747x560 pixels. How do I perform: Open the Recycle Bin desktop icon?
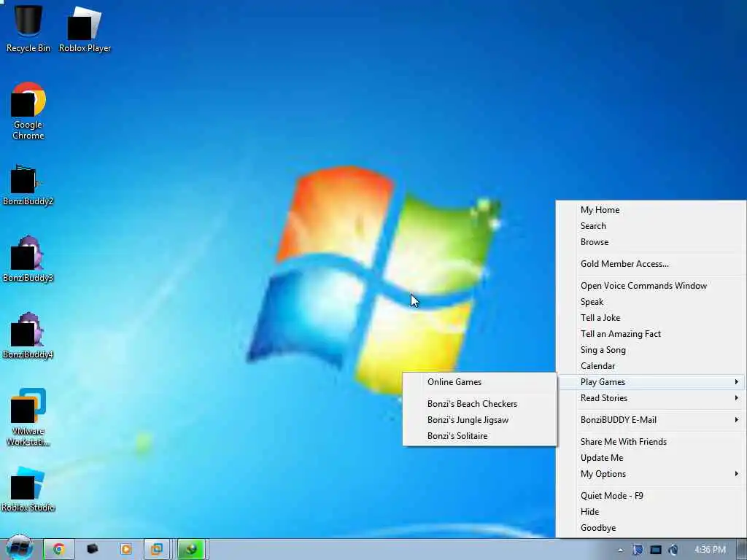28,27
